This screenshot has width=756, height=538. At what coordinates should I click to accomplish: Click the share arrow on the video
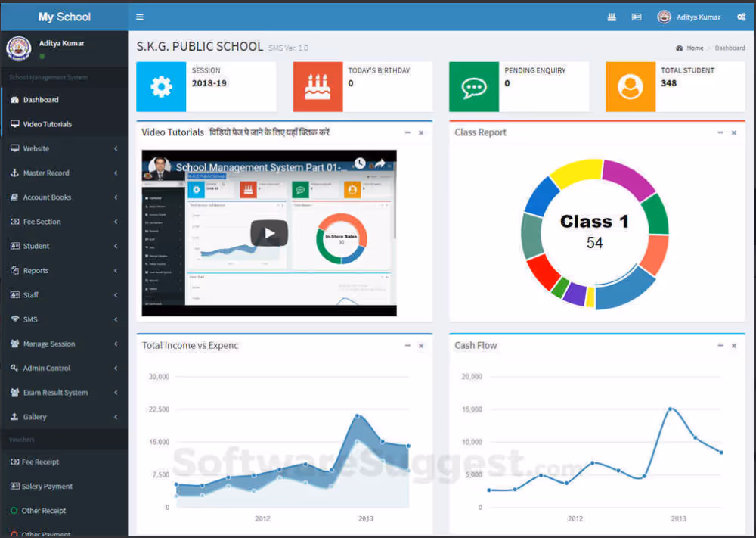point(380,163)
